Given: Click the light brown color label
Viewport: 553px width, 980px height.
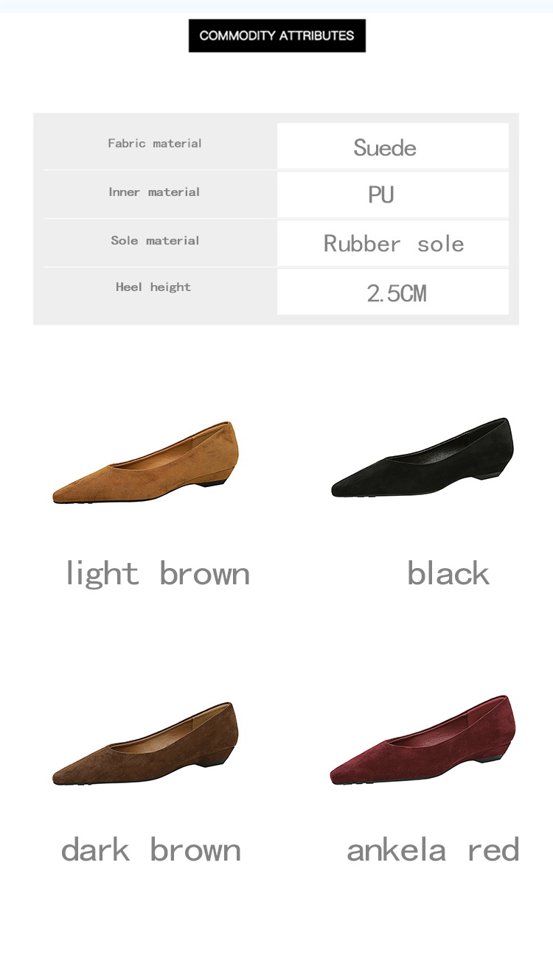Looking at the screenshot, I should pyautogui.click(x=158, y=573).
